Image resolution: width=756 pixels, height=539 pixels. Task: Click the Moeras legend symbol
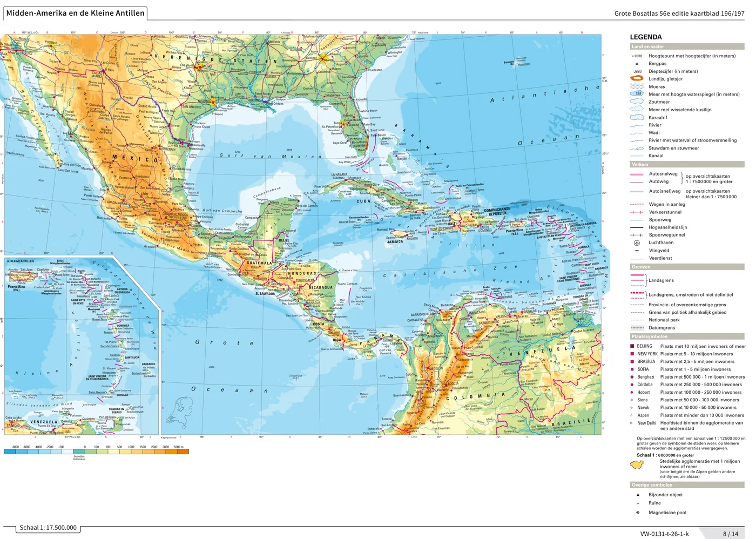(637, 86)
